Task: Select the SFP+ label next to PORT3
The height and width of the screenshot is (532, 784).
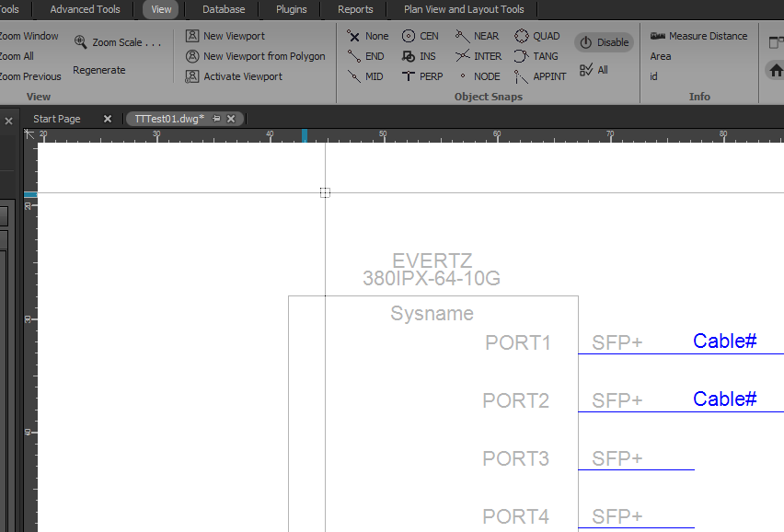Action: [617, 458]
